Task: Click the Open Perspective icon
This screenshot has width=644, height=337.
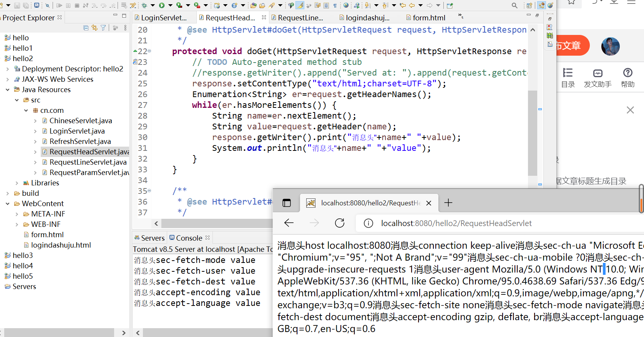Action: click(529, 5)
